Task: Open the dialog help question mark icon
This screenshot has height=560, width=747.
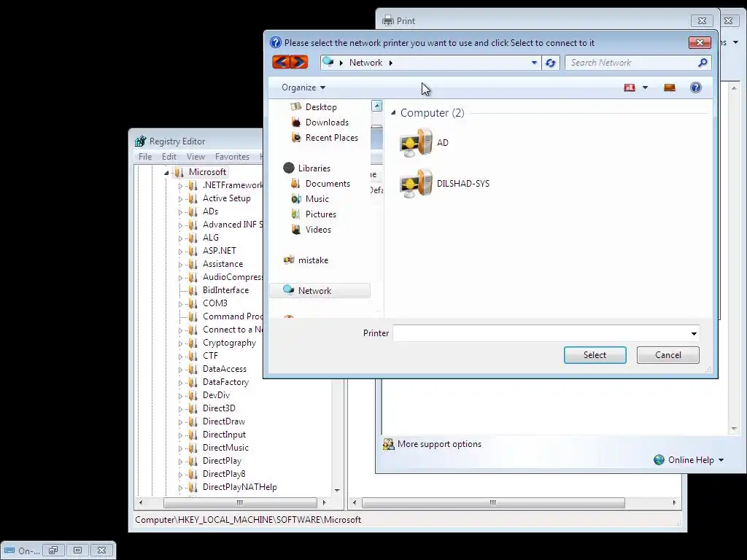Action: click(695, 87)
